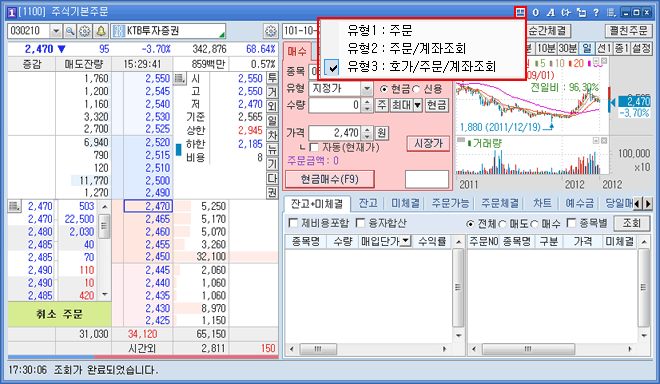The image size is (660, 384).
Task: Select the 신용 radio button
Action: tap(416, 89)
